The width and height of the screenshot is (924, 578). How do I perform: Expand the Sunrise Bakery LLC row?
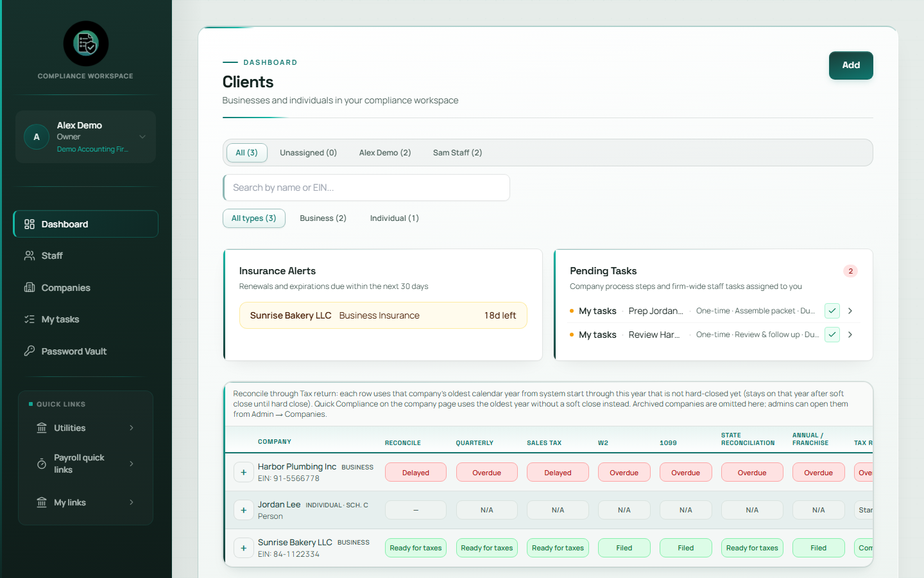(244, 548)
